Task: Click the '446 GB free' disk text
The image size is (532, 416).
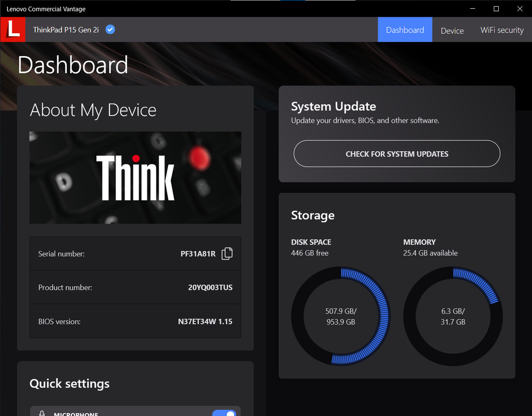Action: 310,253
